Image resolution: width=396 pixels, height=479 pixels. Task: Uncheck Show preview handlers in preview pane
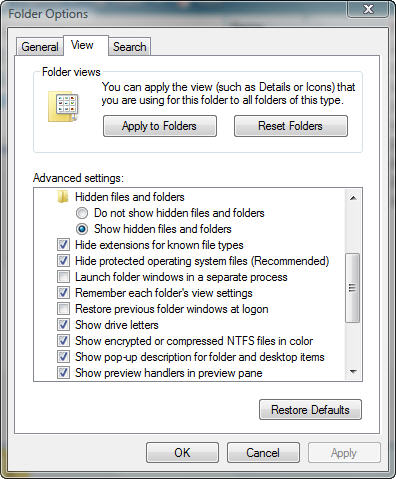pos(63,373)
